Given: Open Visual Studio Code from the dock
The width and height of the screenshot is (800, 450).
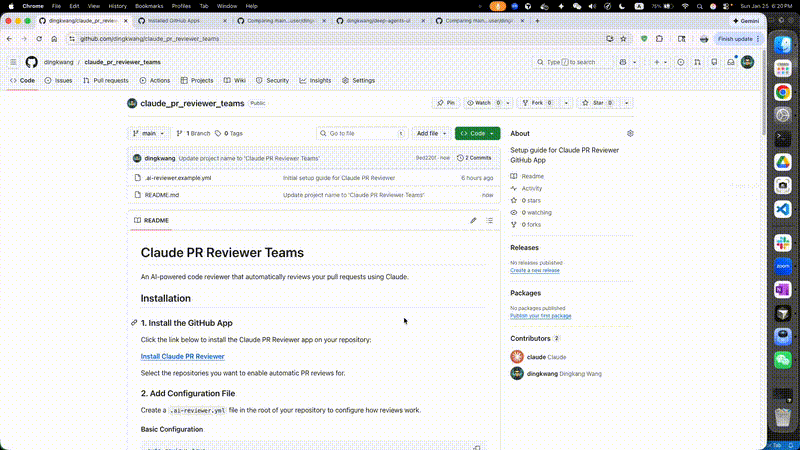Looking at the screenshot, I should [x=783, y=209].
